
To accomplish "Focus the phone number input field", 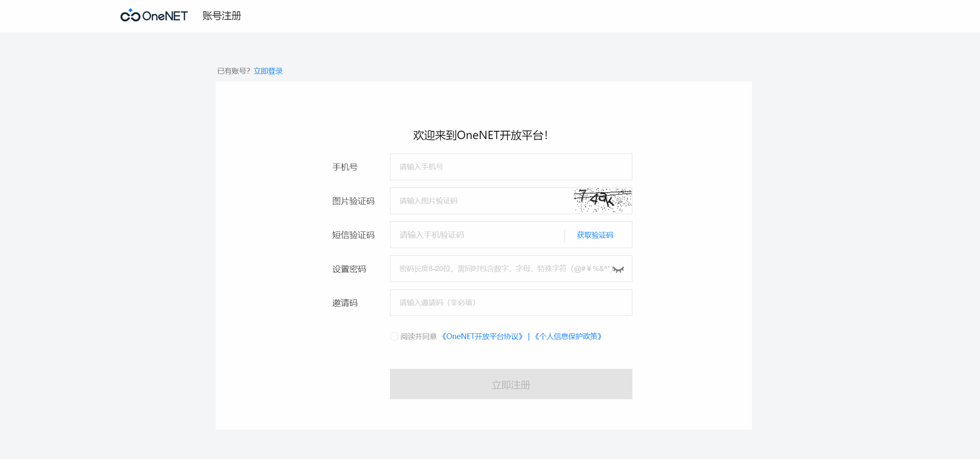I will [x=510, y=167].
